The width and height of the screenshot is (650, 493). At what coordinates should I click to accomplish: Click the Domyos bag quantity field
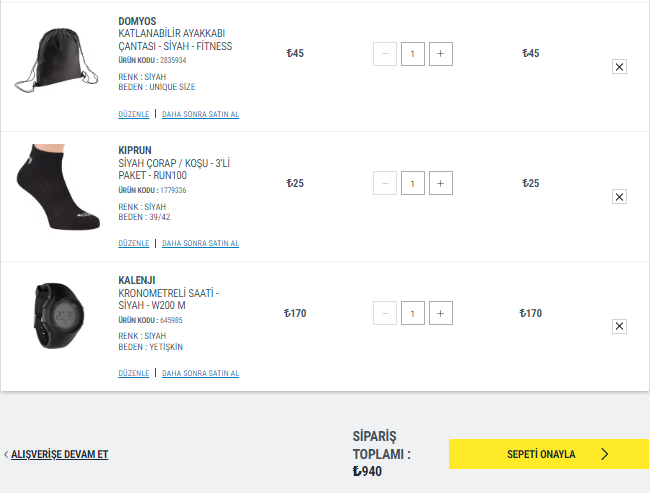point(413,54)
